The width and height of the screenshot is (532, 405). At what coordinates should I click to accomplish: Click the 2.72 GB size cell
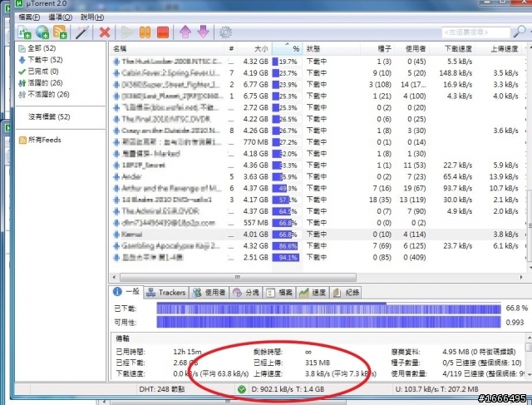point(255,107)
